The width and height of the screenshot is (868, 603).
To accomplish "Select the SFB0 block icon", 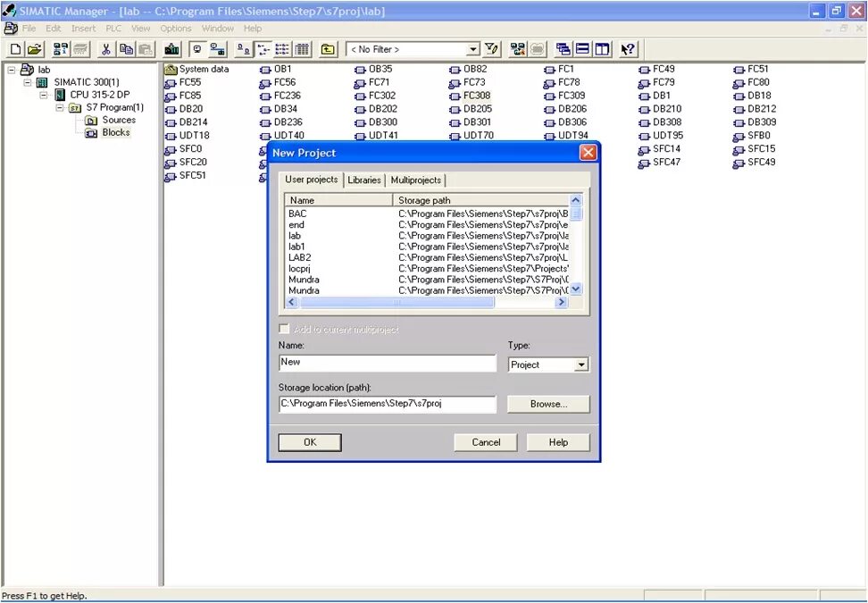I will (739, 136).
